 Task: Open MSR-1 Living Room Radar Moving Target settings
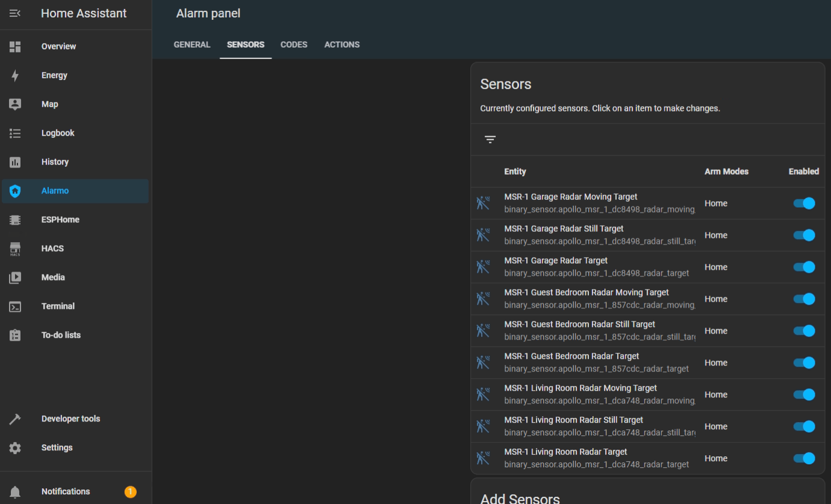[580, 388]
